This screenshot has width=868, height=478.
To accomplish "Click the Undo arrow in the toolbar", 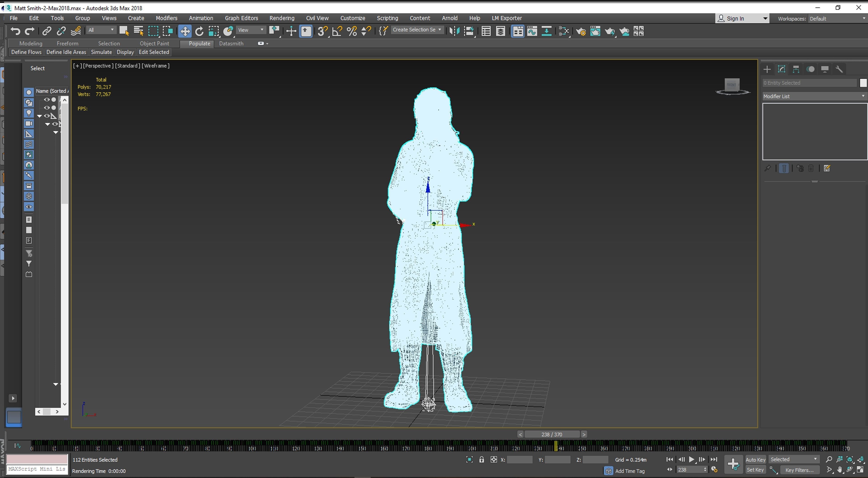I will tap(15, 31).
